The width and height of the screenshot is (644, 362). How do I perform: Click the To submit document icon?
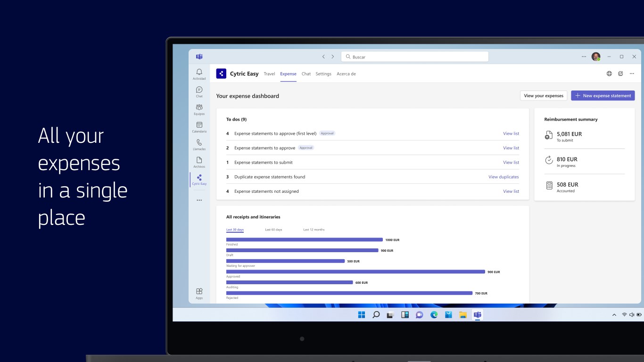pyautogui.click(x=549, y=135)
